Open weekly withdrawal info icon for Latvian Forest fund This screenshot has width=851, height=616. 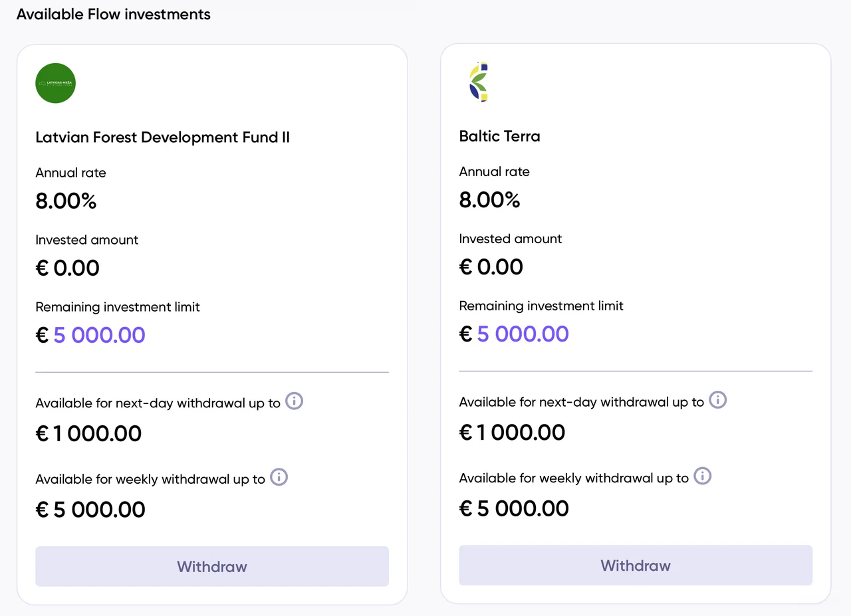click(x=279, y=477)
